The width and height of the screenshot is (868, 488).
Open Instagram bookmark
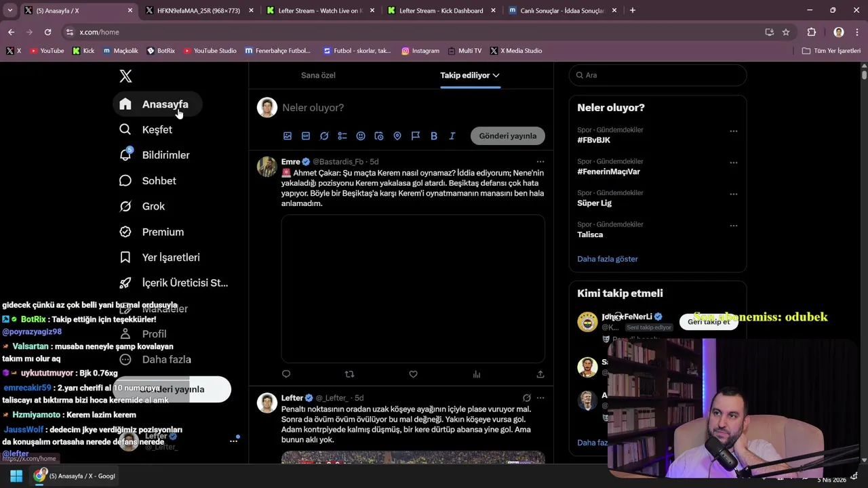420,51
